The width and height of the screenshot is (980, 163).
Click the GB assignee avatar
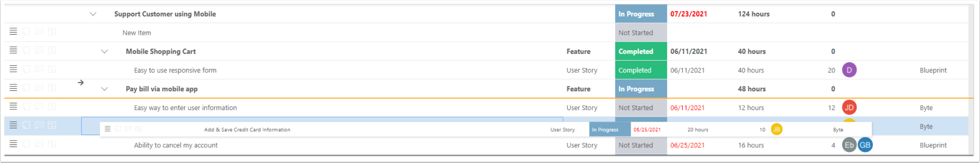[x=865, y=145]
